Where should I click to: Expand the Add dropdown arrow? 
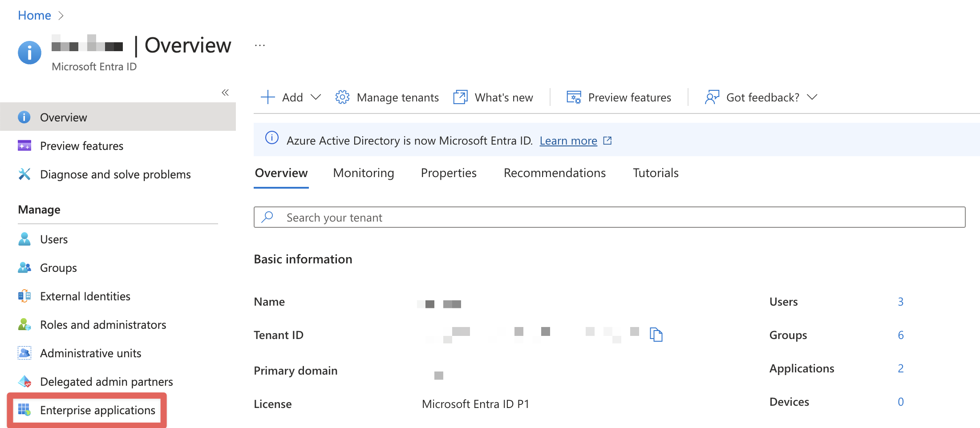click(316, 97)
